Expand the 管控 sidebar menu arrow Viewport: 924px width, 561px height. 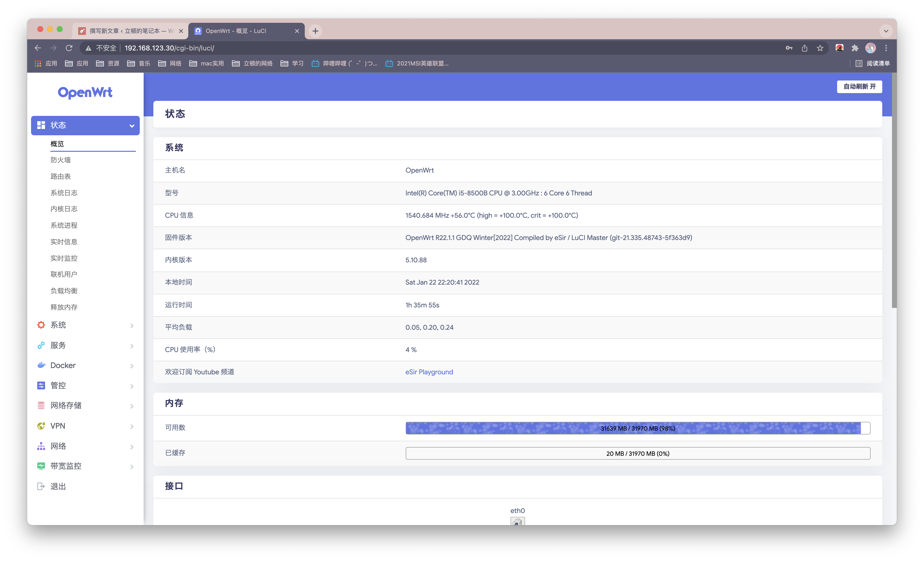coord(132,386)
